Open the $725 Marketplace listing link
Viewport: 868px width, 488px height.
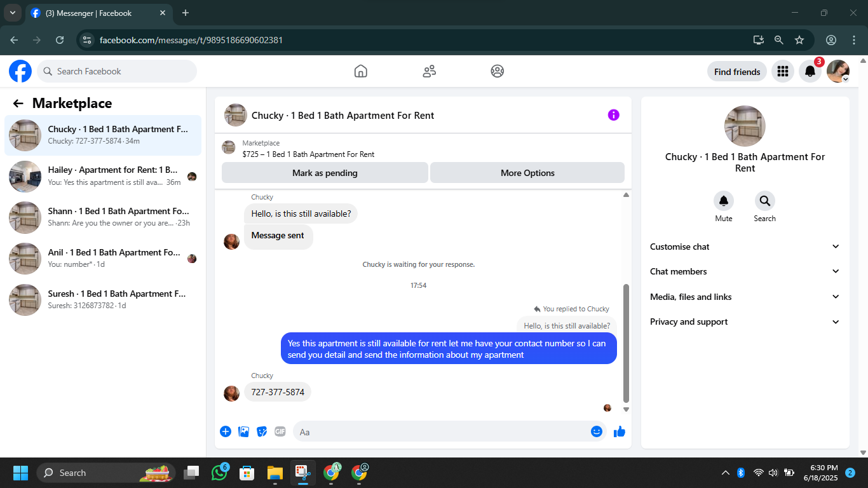(308, 154)
